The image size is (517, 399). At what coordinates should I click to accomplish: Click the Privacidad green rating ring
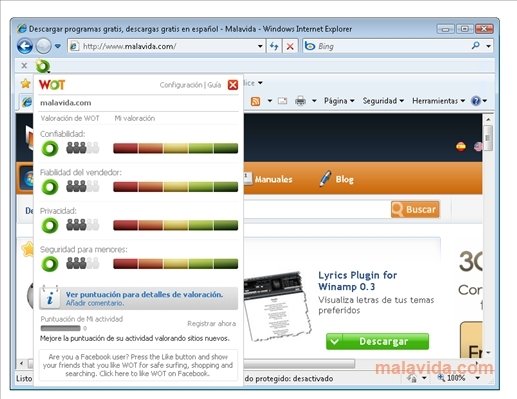tap(50, 225)
